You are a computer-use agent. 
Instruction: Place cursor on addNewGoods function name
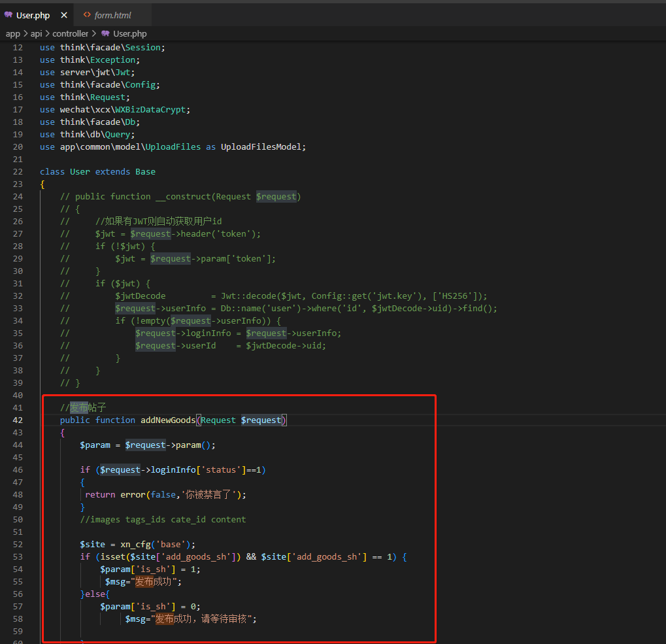click(x=167, y=420)
